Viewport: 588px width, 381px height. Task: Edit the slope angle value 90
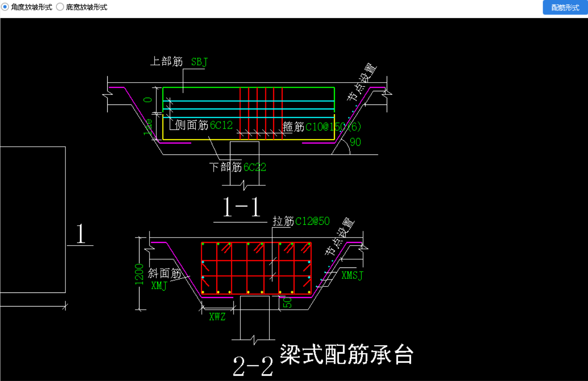355,142
